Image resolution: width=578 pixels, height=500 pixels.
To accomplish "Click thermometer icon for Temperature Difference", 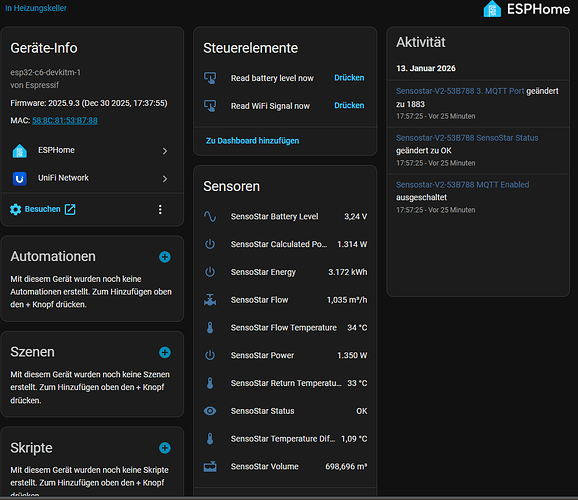I will pyautogui.click(x=210, y=439).
